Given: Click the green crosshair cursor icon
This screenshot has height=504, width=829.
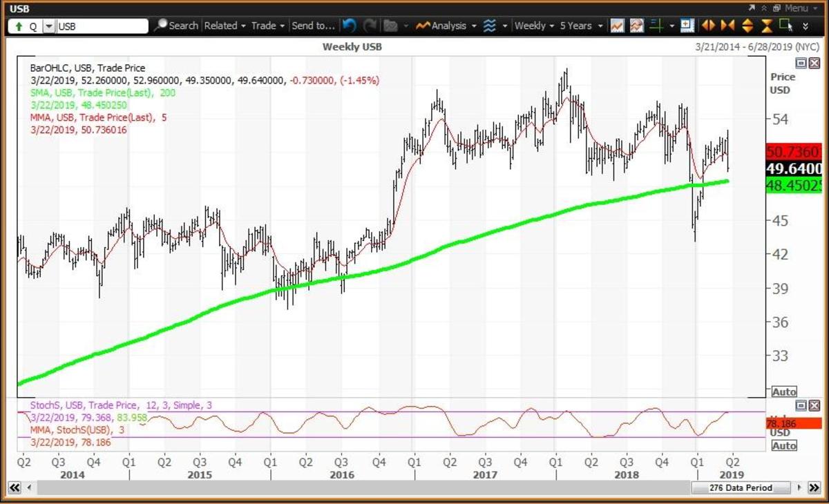Looking at the screenshot, I should [x=658, y=26].
